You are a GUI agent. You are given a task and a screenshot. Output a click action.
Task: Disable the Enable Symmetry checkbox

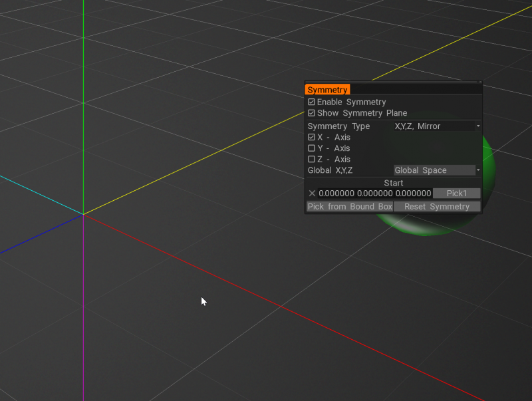point(311,102)
